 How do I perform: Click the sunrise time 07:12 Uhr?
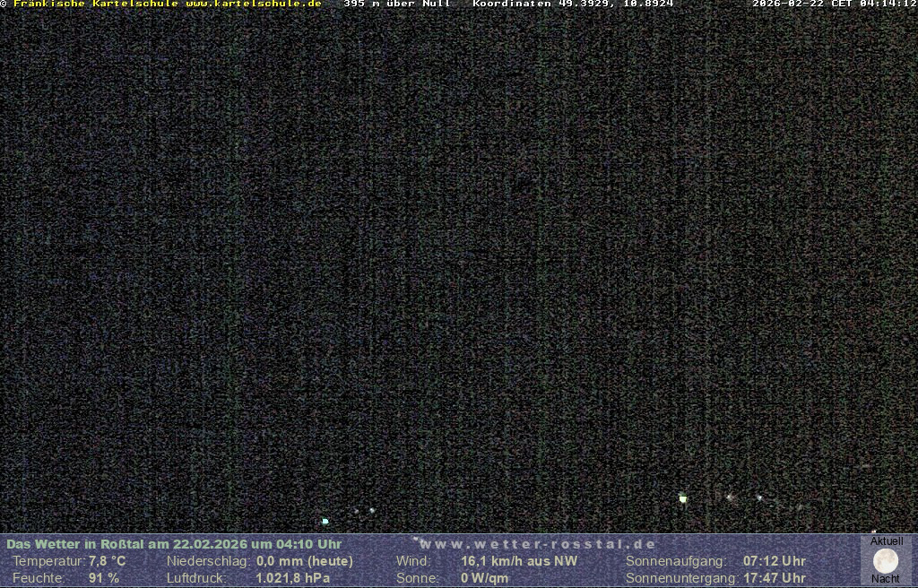(x=774, y=561)
